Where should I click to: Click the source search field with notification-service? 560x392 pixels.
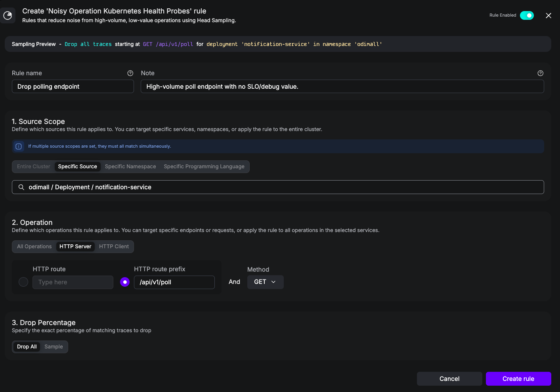(278, 187)
